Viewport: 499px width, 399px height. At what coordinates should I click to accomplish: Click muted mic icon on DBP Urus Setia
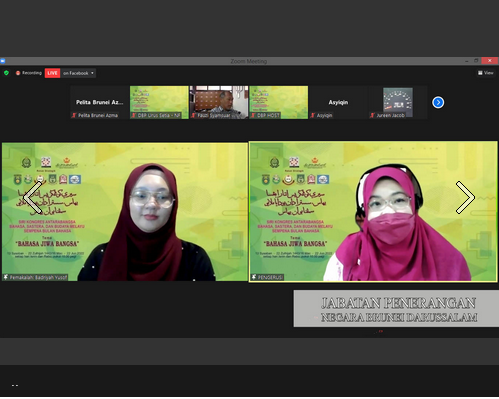[x=134, y=115]
